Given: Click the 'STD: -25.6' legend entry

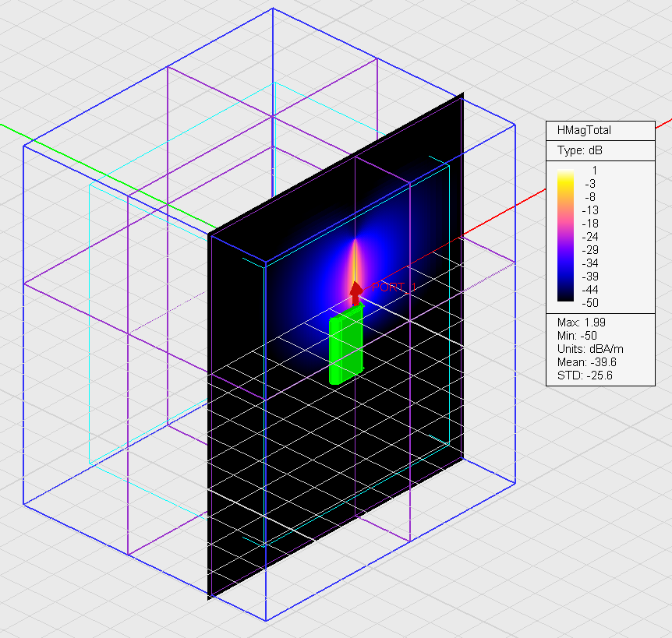Looking at the screenshot, I should point(582,375).
